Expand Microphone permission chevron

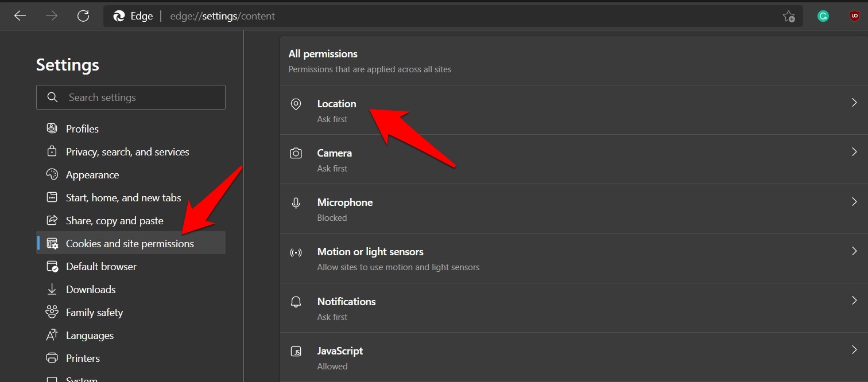pyautogui.click(x=854, y=202)
